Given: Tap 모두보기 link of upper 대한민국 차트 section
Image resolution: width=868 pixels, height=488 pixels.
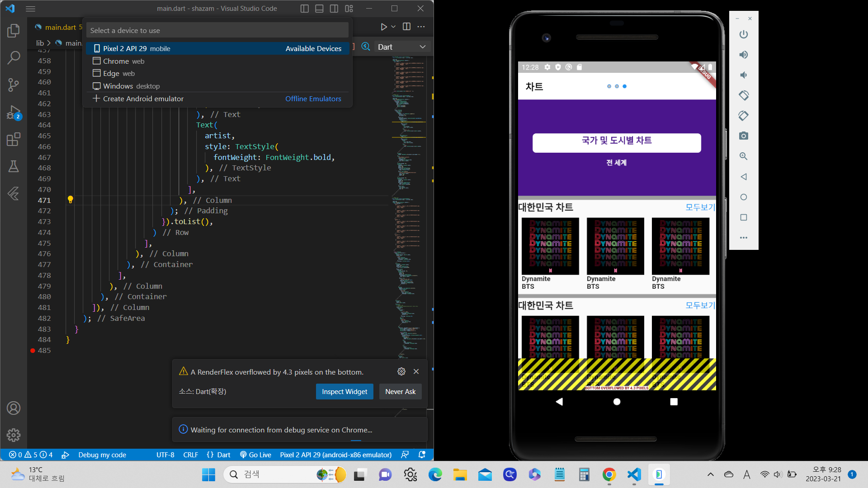Looking at the screenshot, I should click(700, 207).
